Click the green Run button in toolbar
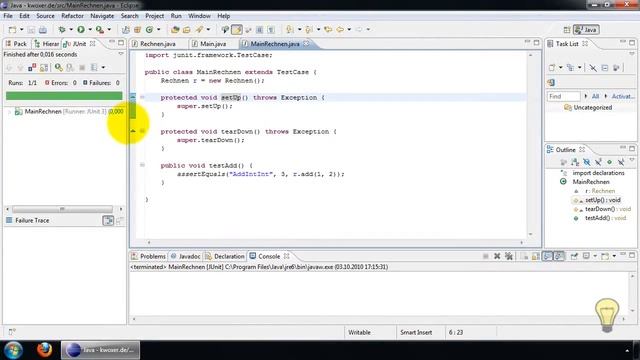Image resolution: width=640 pixels, height=360 pixels. tap(81, 29)
